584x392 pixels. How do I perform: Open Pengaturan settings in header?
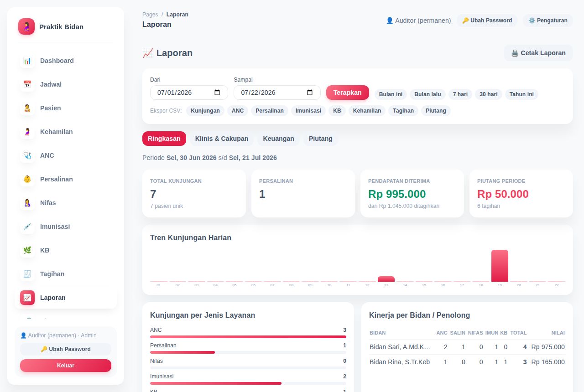tap(547, 21)
